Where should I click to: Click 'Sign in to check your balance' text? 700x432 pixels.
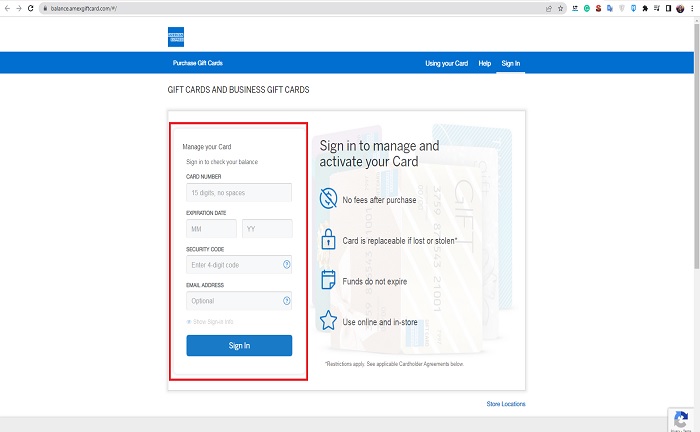click(x=222, y=162)
